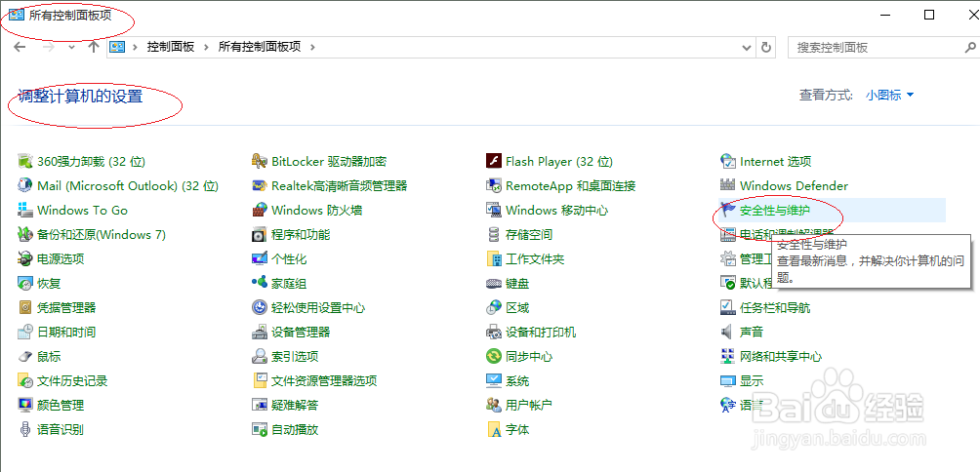The image size is (980, 472).
Task: Maximize the control panel window
Action: (x=929, y=15)
